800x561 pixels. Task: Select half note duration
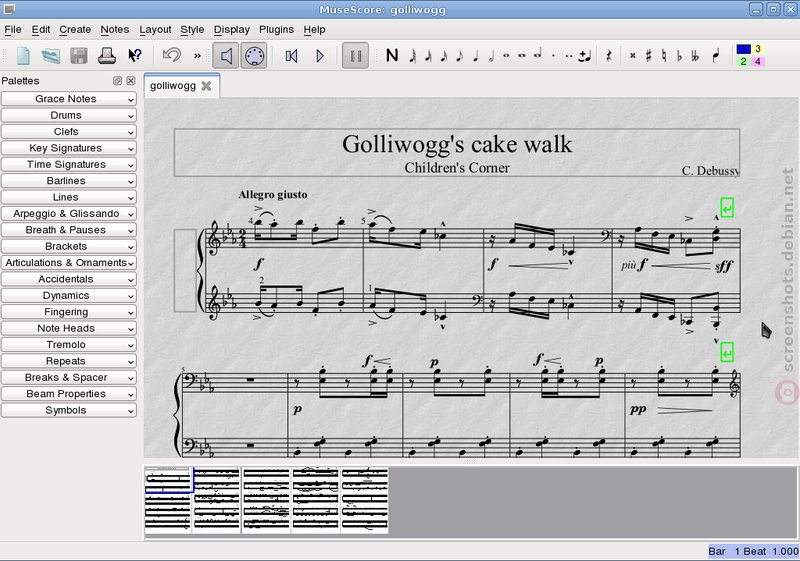[491, 56]
